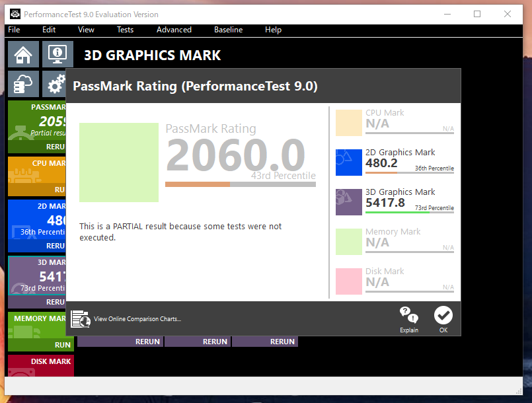Click the CPU Mark N/A value
This screenshot has height=403, width=532.
pyautogui.click(x=377, y=124)
